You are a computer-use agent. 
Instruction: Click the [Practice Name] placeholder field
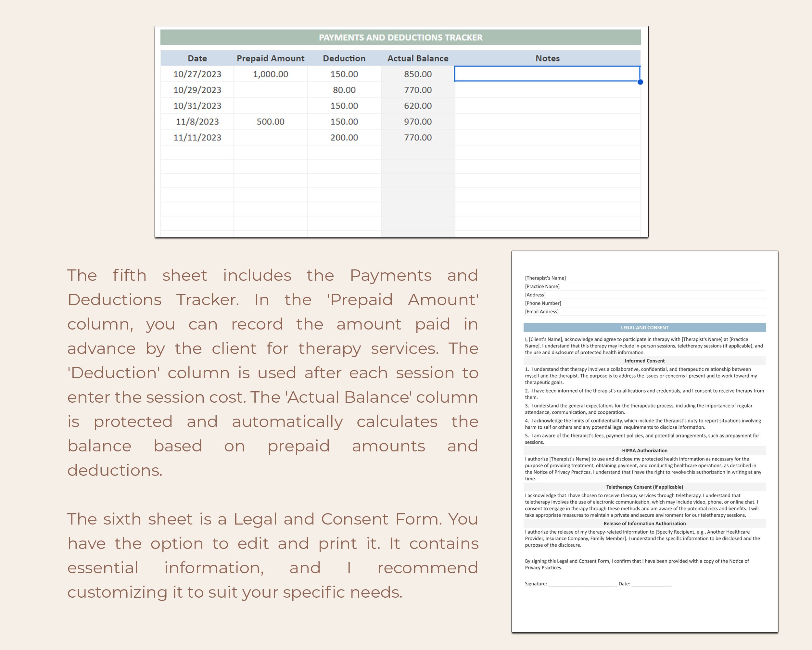(543, 286)
